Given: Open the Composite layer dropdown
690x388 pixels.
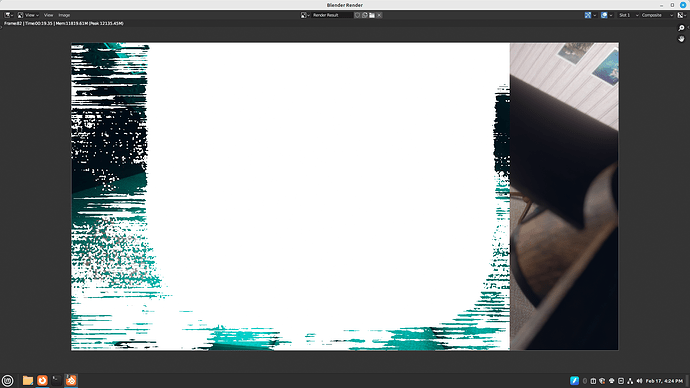Looking at the screenshot, I should pos(657,15).
